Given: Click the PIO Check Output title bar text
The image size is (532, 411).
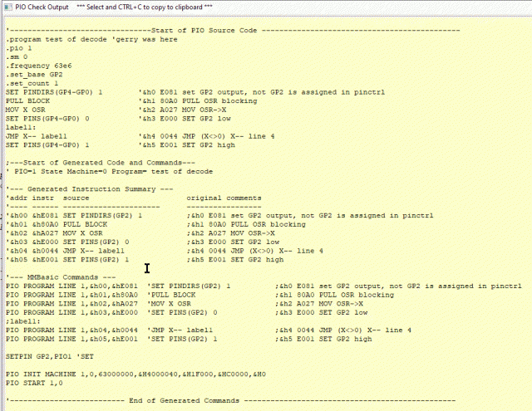Looking at the screenshot, I should point(42,7).
